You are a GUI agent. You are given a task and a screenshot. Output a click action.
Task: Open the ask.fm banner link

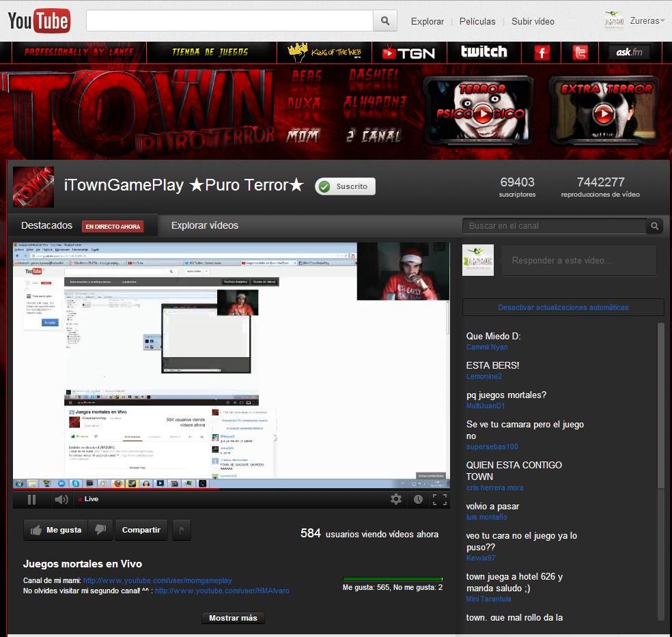[629, 53]
